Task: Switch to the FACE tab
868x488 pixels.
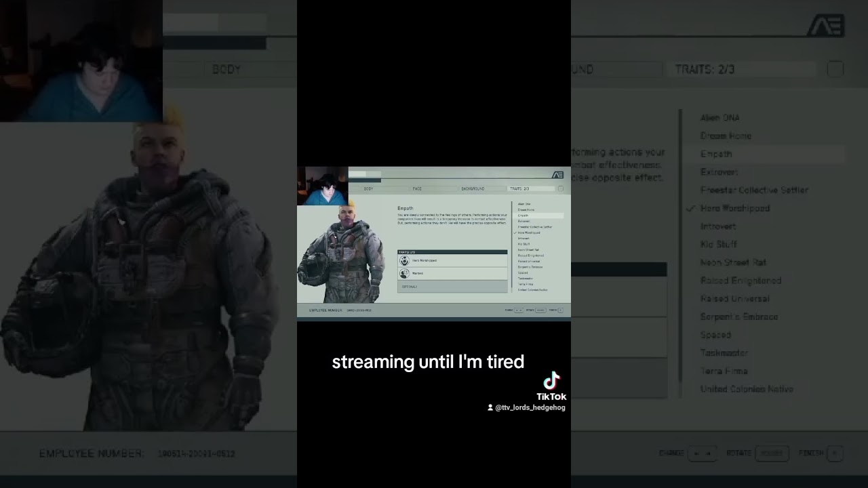Action: click(x=433, y=188)
